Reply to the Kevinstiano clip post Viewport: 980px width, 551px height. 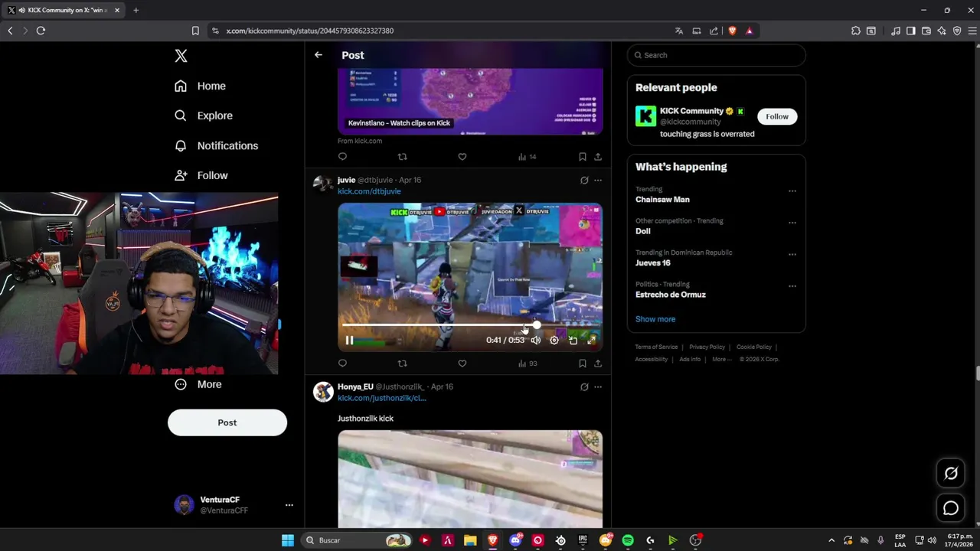[x=342, y=157]
